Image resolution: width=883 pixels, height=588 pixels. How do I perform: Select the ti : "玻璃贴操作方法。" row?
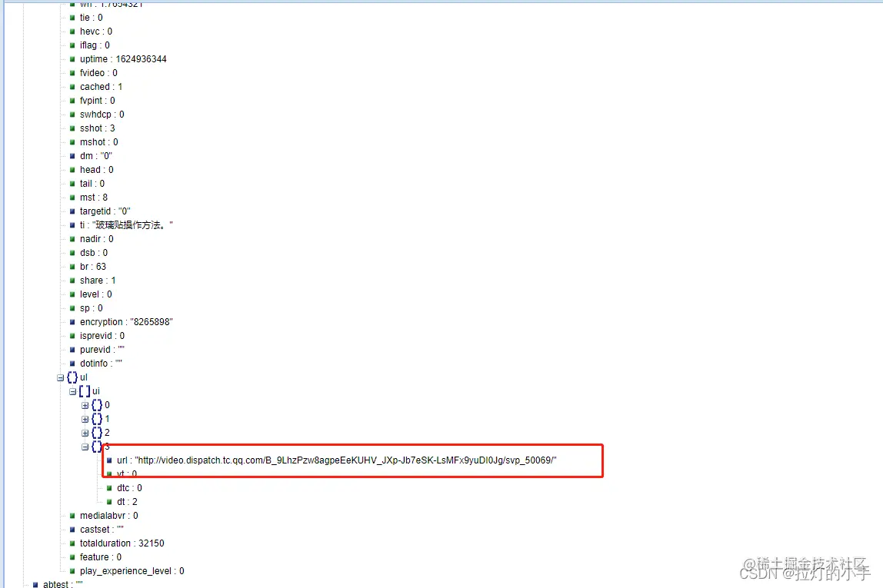126,225
